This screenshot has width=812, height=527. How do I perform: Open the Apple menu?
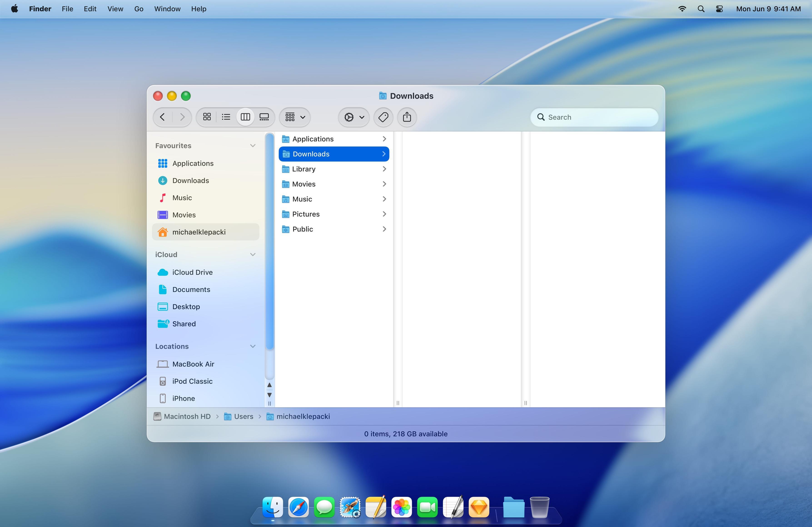pos(15,9)
